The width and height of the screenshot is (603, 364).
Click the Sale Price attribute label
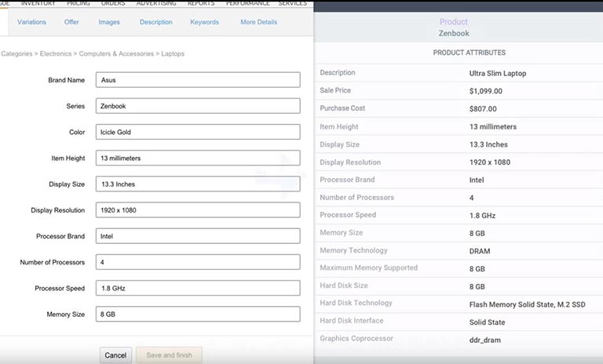[x=335, y=90]
